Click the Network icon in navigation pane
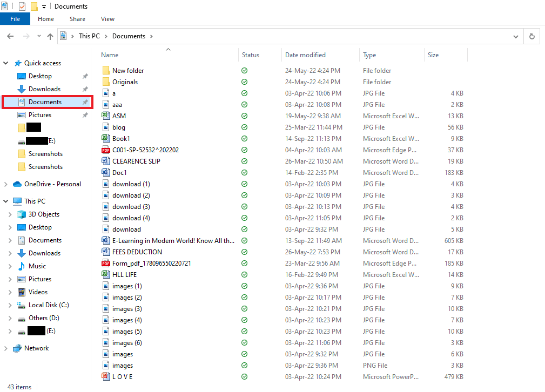 (x=17, y=348)
